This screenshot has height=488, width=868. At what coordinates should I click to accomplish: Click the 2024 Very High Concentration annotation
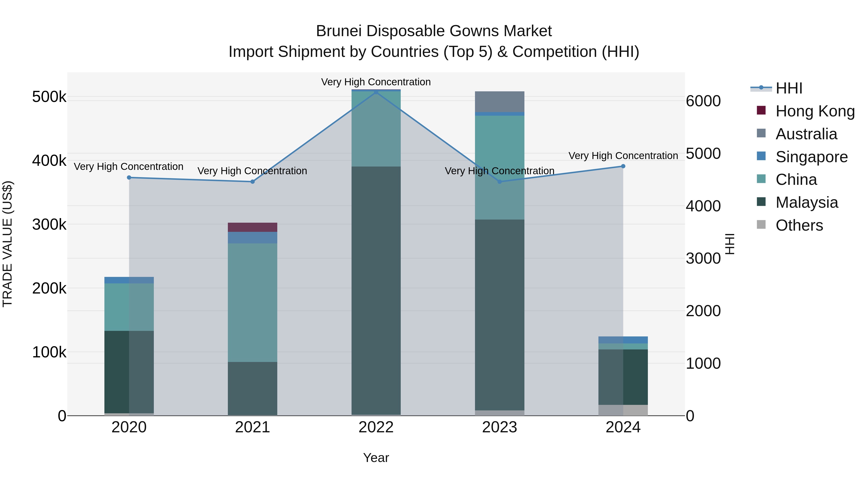pyautogui.click(x=623, y=156)
